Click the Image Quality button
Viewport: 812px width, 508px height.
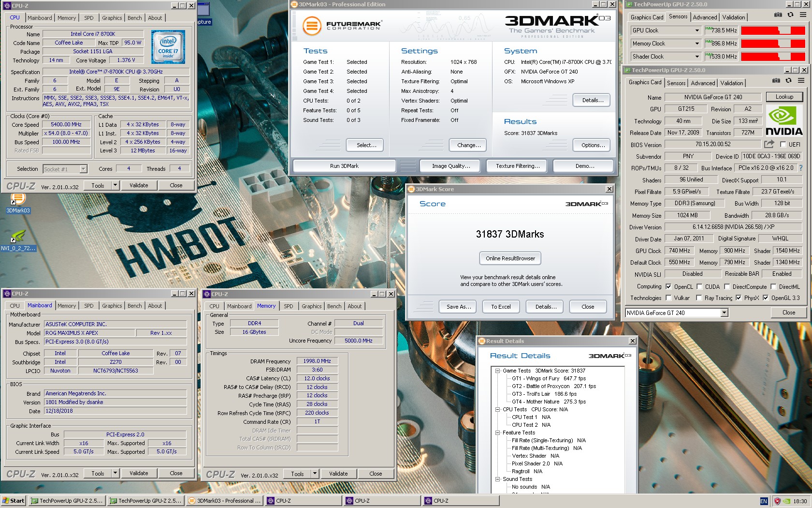[x=450, y=166]
